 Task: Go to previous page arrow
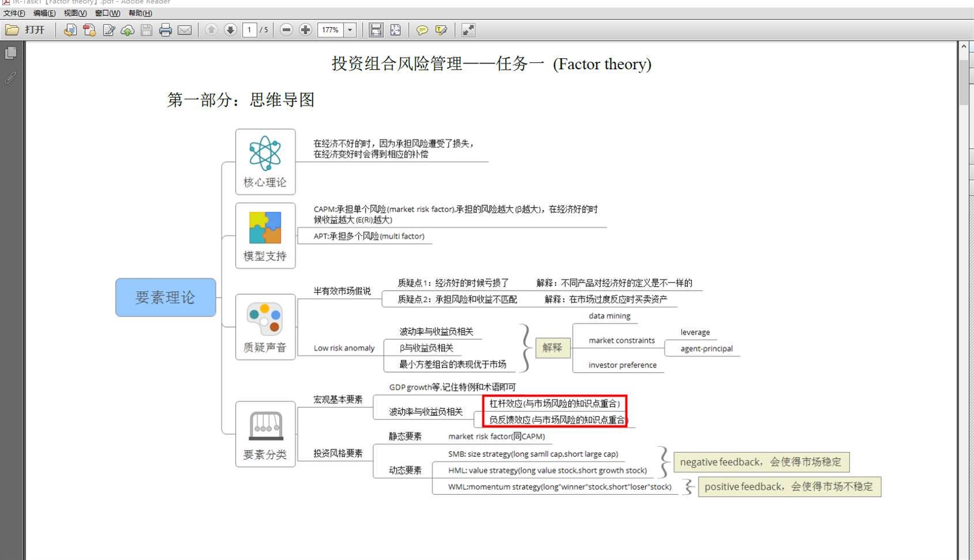211,30
